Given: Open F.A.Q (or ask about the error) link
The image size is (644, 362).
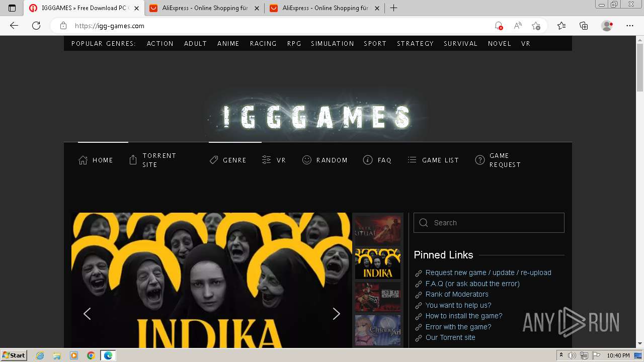Looking at the screenshot, I should [x=472, y=284].
